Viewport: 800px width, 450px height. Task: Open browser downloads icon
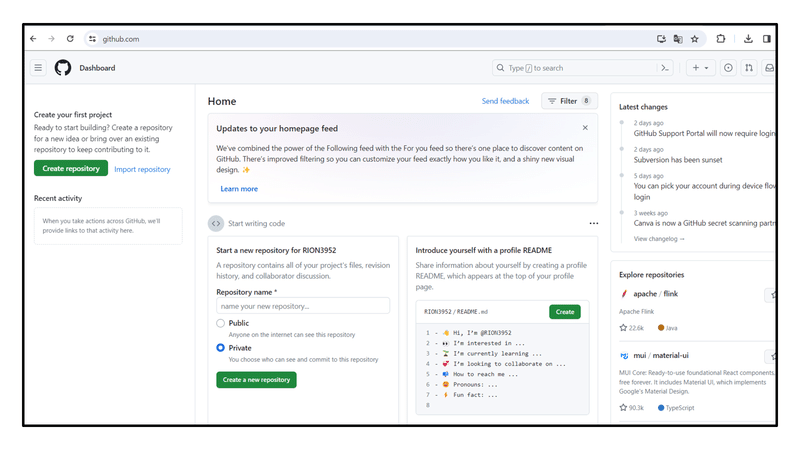[x=748, y=39]
